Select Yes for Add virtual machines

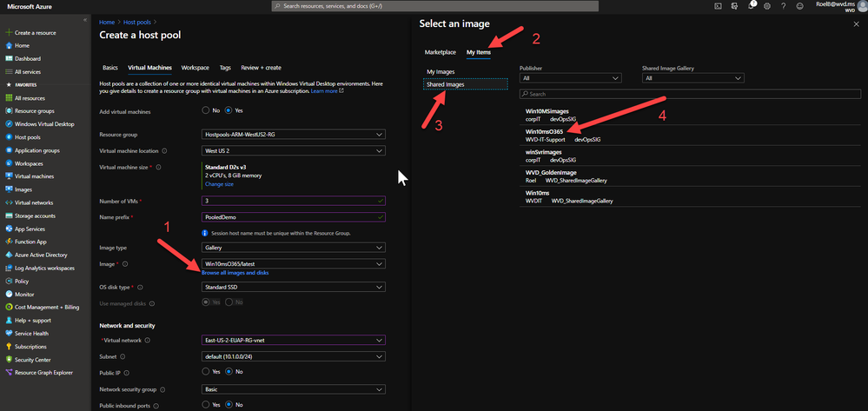(x=228, y=110)
